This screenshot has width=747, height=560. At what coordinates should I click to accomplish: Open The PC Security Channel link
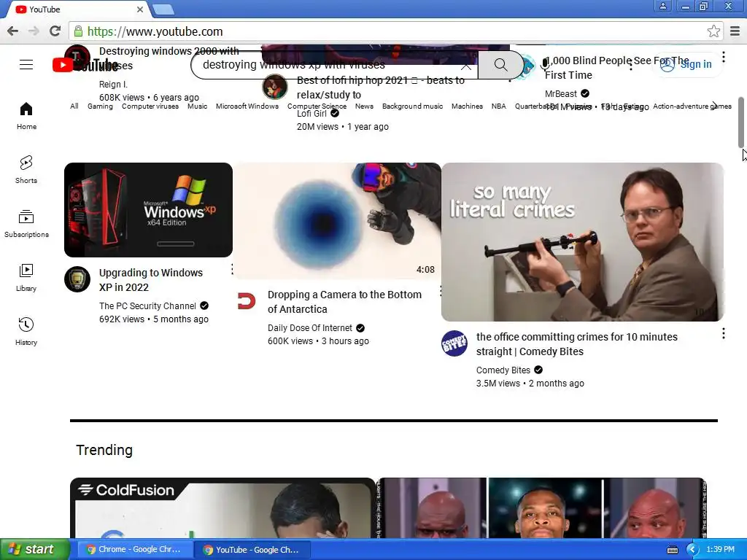[147, 306]
